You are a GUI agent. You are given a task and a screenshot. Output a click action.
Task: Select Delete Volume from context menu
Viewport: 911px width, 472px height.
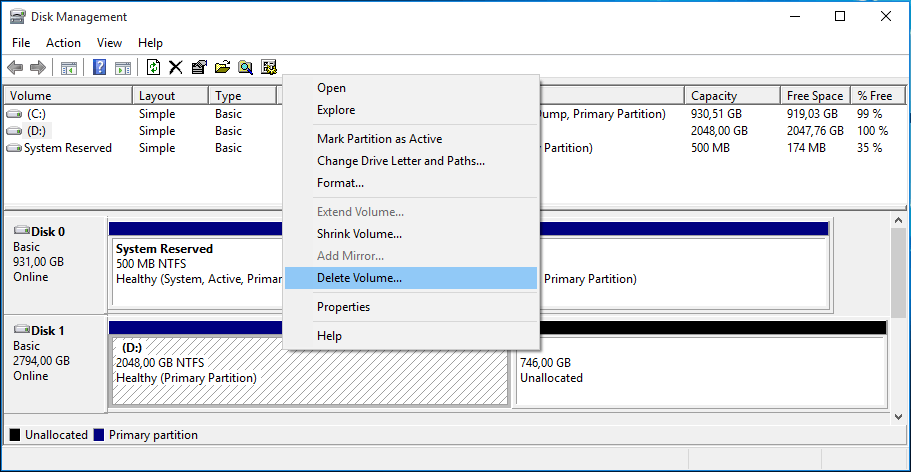point(359,278)
